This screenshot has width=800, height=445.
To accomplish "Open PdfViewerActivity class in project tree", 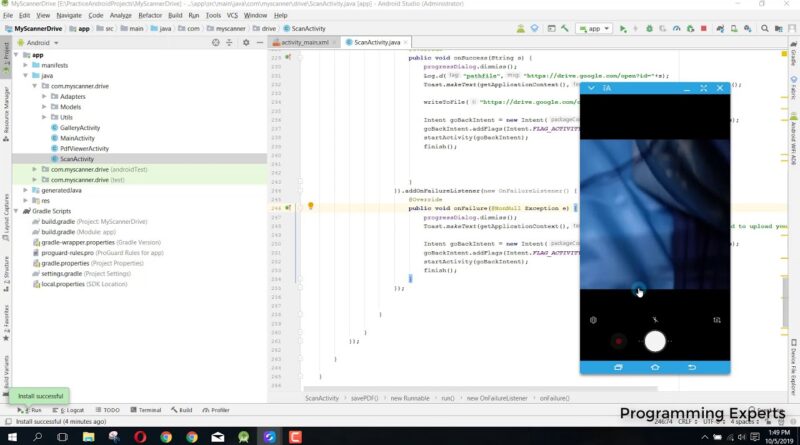I will point(84,149).
